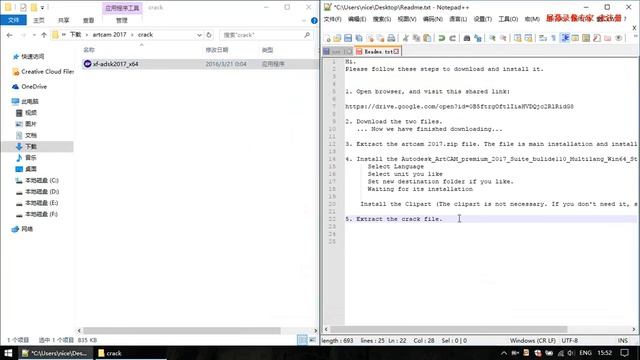640x360 pixels.
Task: Open the 视图 menu in Notepad++
Action: click(407, 19)
